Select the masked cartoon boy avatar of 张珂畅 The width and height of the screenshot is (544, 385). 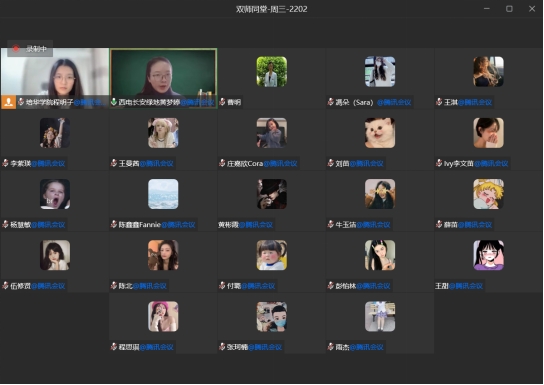[272, 316]
